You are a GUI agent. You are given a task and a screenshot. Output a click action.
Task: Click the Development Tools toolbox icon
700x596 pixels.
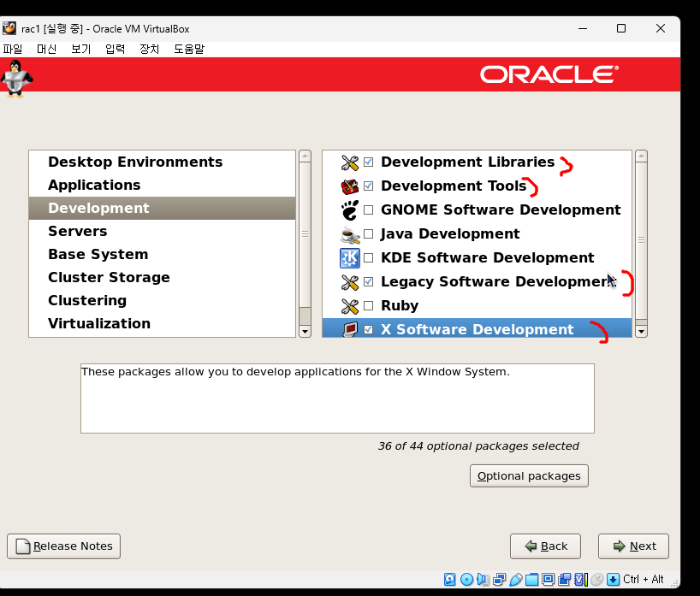point(349,186)
